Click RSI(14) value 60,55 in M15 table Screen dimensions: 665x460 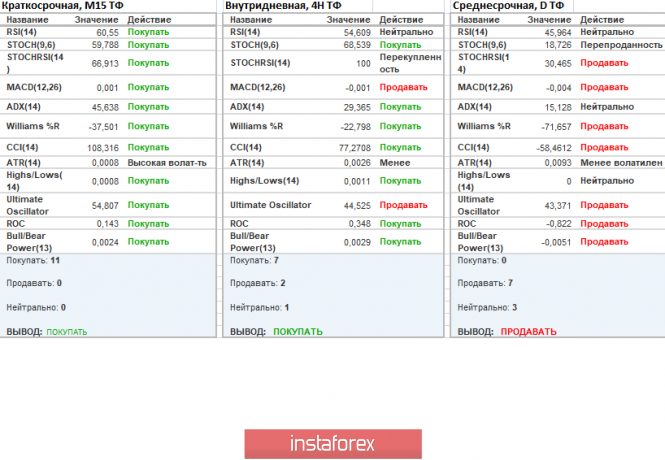click(x=107, y=32)
